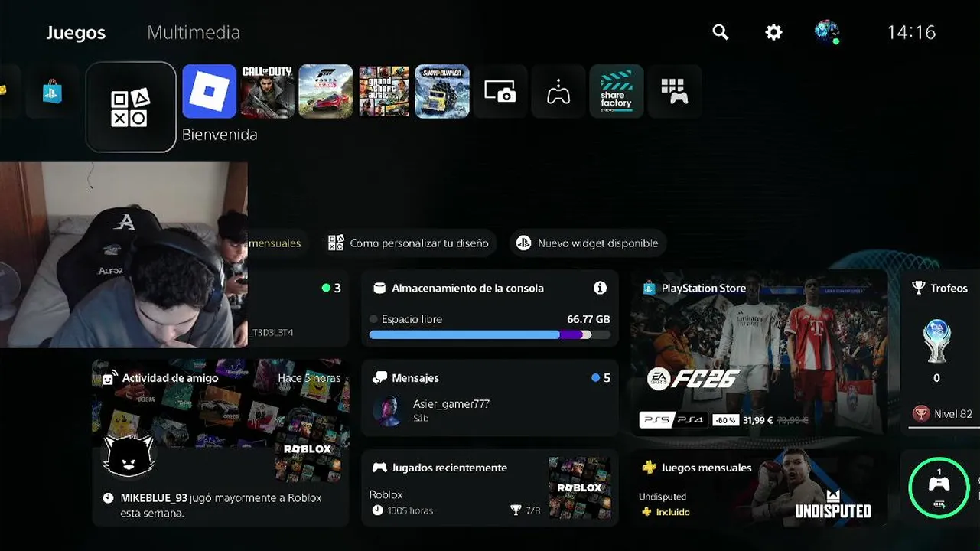Open the Share Factory Studio app
Screen dimensions: 980x551
pos(616,91)
